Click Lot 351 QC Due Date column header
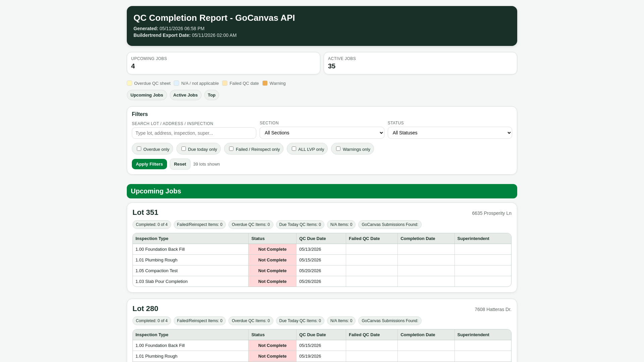Screen dimensions: 644x362 click(321, 239)
